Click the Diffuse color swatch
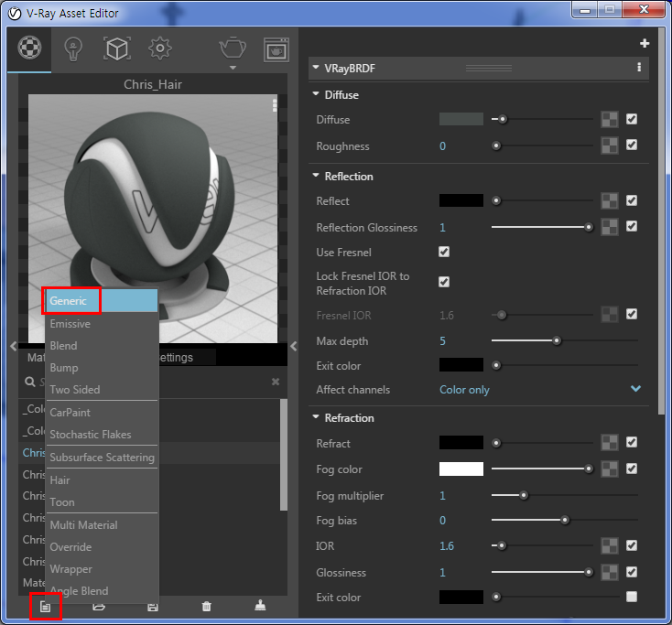 (461, 119)
